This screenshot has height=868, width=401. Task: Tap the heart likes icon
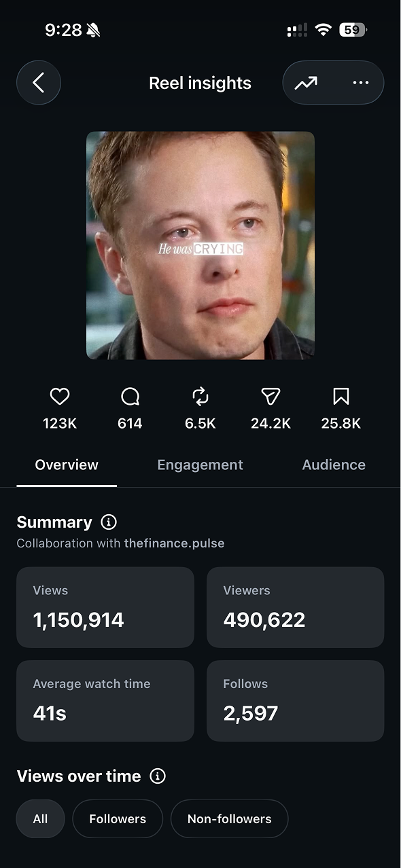pyautogui.click(x=60, y=396)
